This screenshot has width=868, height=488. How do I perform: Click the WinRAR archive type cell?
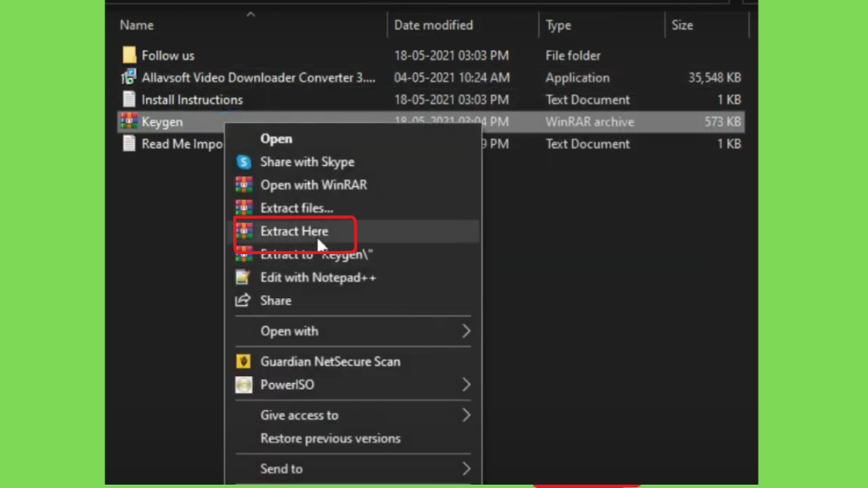point(590,122)
